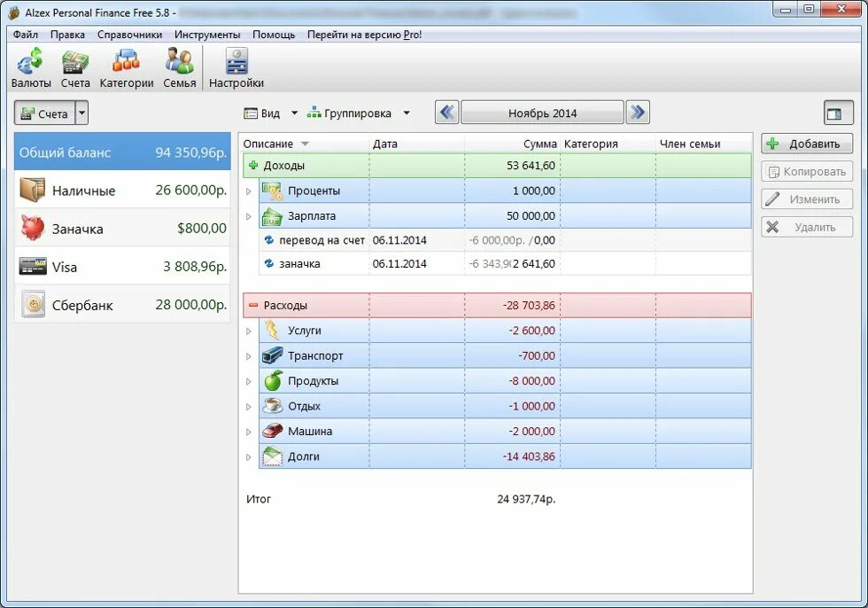This screenshot has height=608, width=868.
Task: Click the Сбербанк safe icon
Action: click(x=34, y=305)
